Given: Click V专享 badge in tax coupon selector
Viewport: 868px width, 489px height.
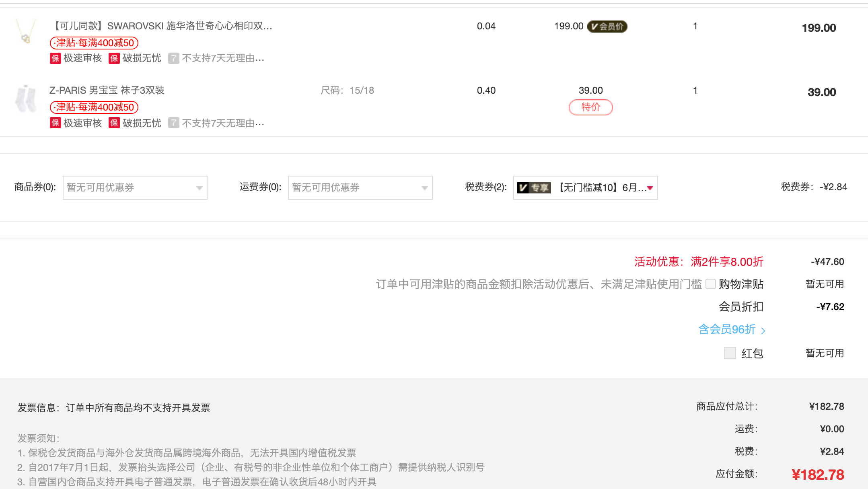Looking at the screenshot, I should (534, 188).
